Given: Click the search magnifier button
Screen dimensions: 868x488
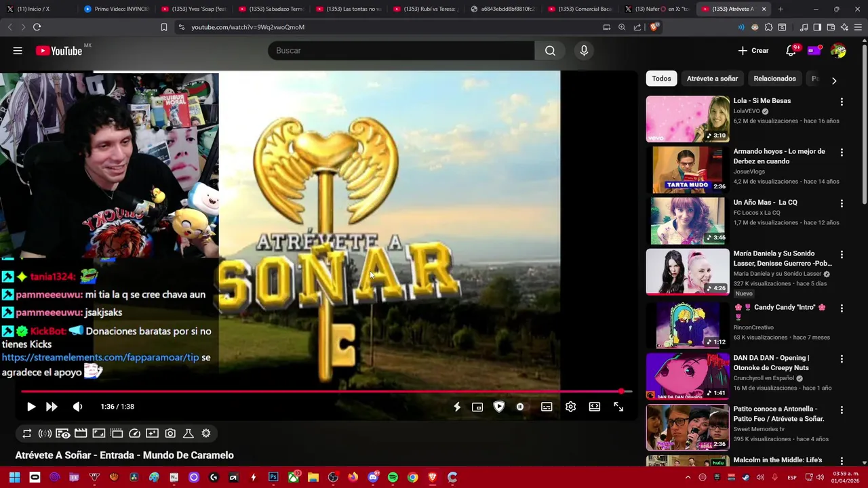Looking at the screenshot, I should [x=550, y=51].
